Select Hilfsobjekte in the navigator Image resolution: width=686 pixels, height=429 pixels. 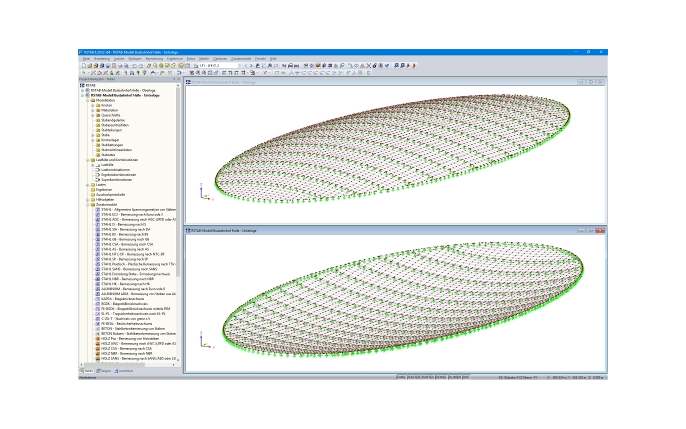coord(105,199)
